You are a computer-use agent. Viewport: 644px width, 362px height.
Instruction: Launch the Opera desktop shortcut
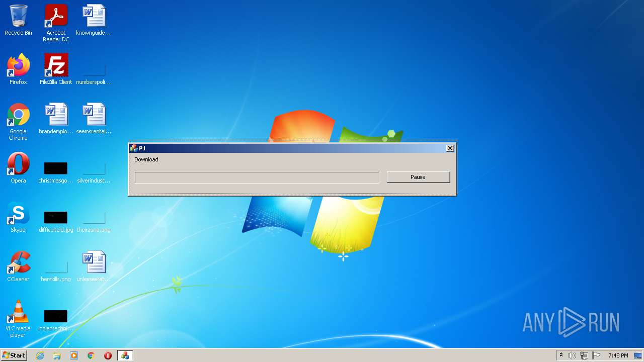click(x=18, y=168)
